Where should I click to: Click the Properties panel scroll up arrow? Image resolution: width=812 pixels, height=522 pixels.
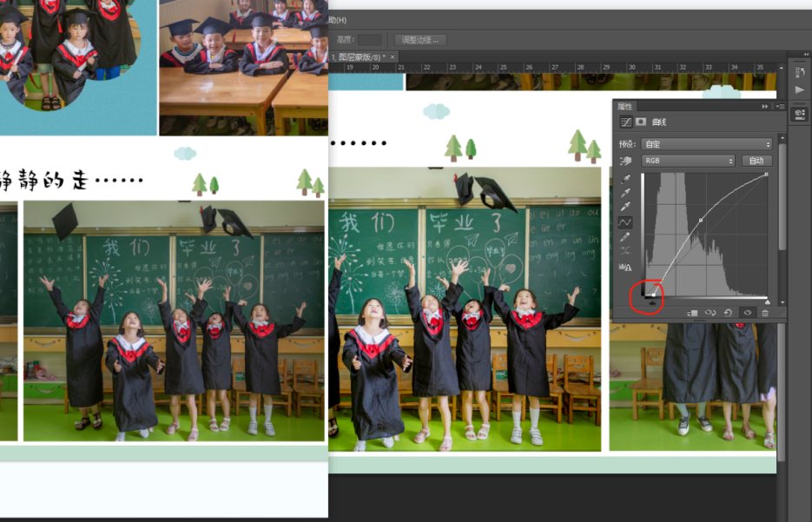pyautogui.click(x=782, y=138)
